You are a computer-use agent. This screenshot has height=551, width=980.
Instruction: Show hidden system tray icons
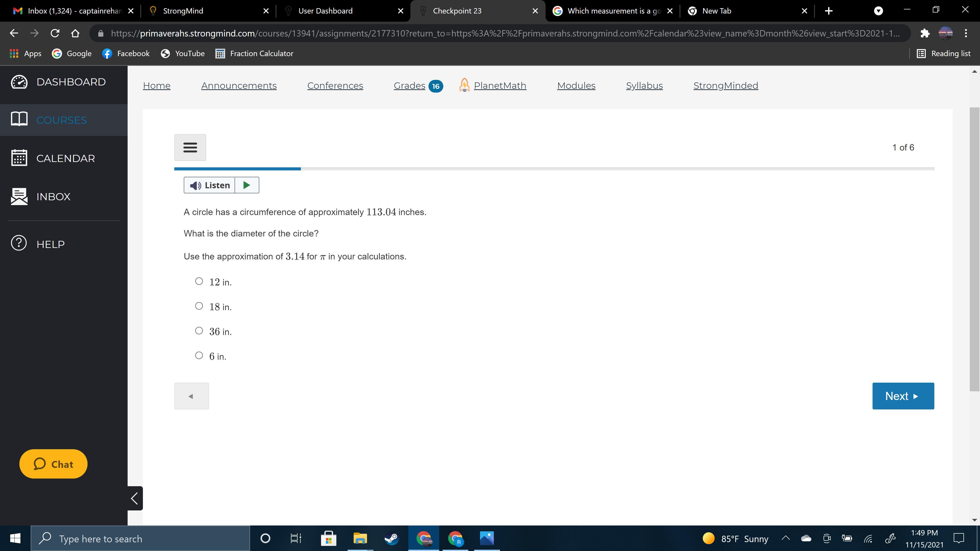tap(786, 538)
